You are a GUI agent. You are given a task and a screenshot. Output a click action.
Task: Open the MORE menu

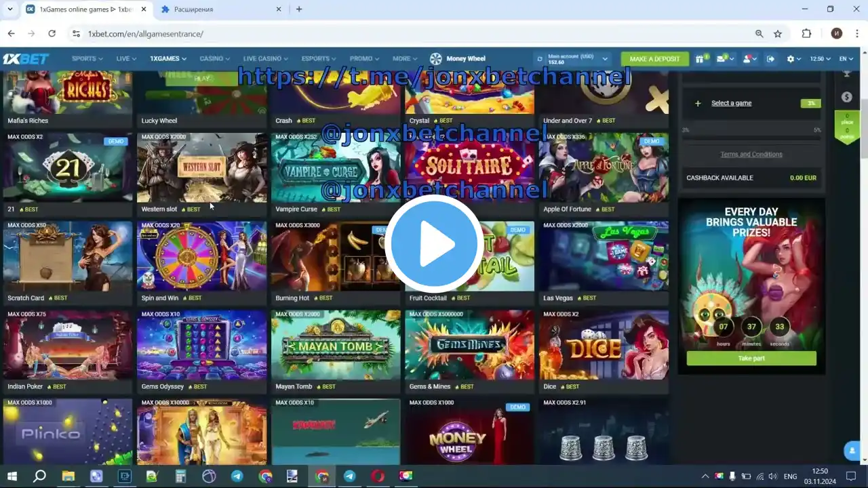[x=406, y=59]
